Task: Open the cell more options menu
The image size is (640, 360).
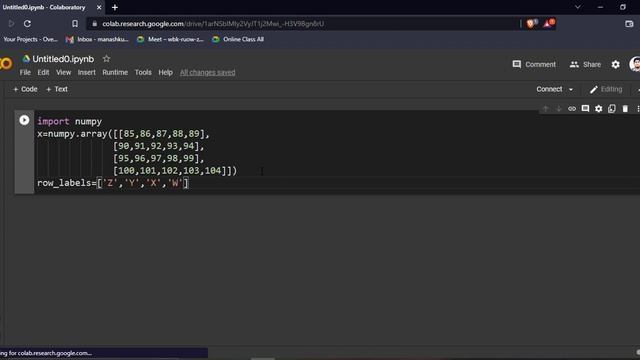Action: [x=638, y=109]
